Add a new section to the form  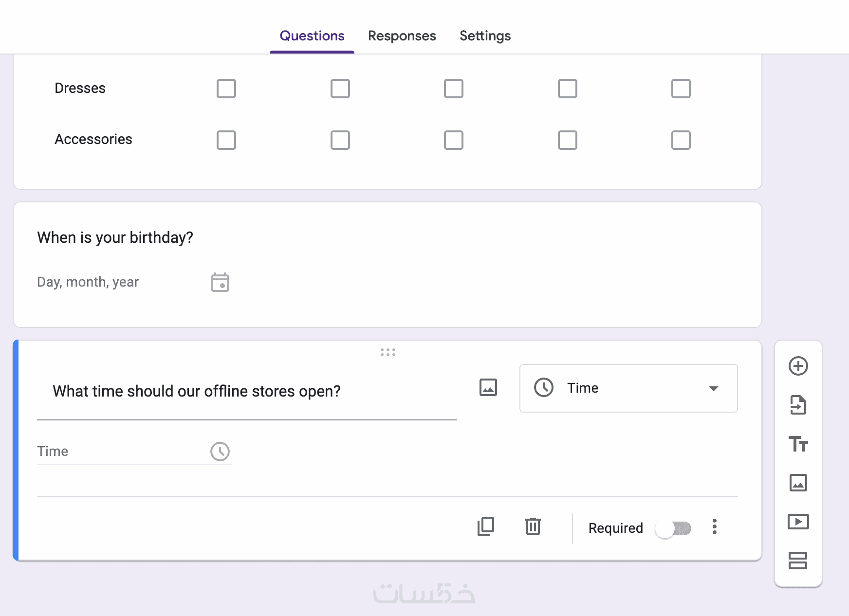pyautogui.click(x=798, y=561)
